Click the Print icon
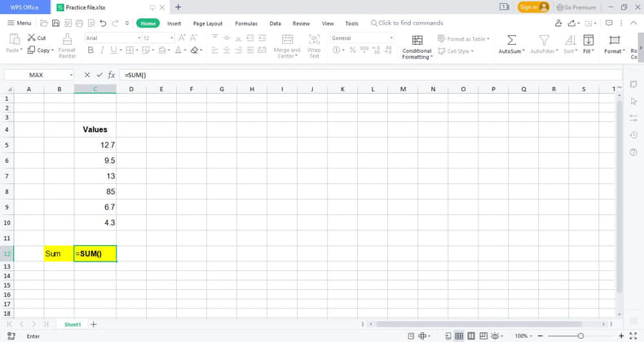 80,24
